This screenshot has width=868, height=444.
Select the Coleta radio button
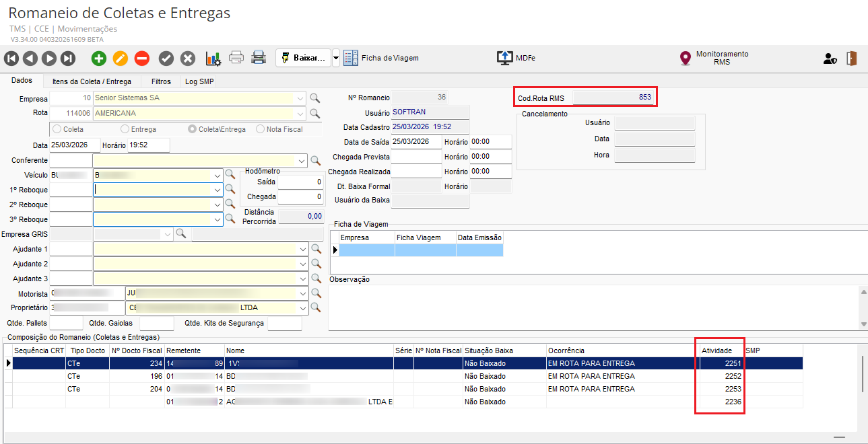[x=57, y=129]
